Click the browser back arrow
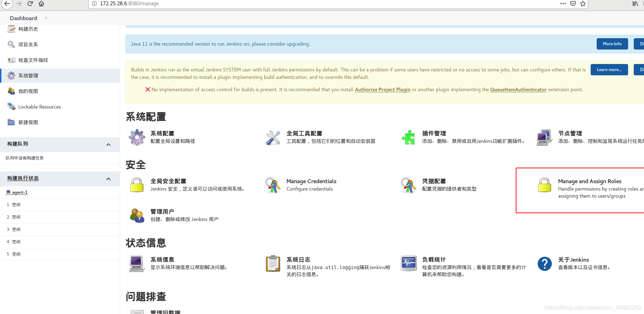Viewport: 644px width, 314px height. [7, 4]
